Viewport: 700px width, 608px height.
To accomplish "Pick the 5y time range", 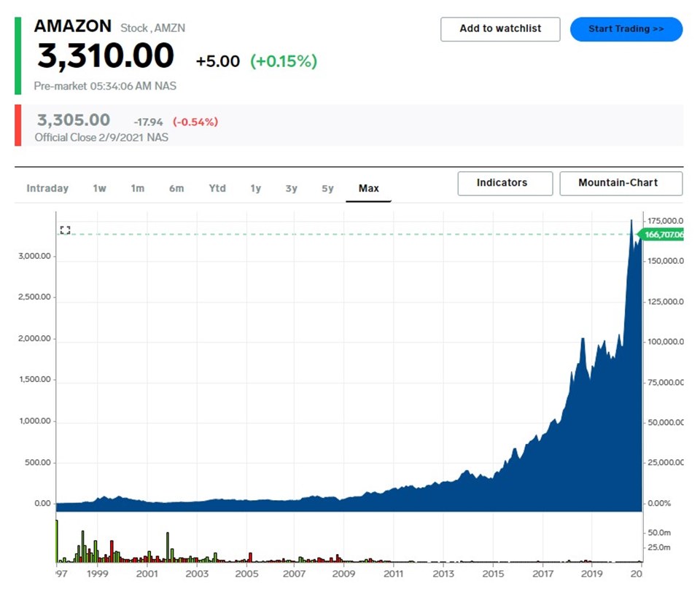I will 327,188.
